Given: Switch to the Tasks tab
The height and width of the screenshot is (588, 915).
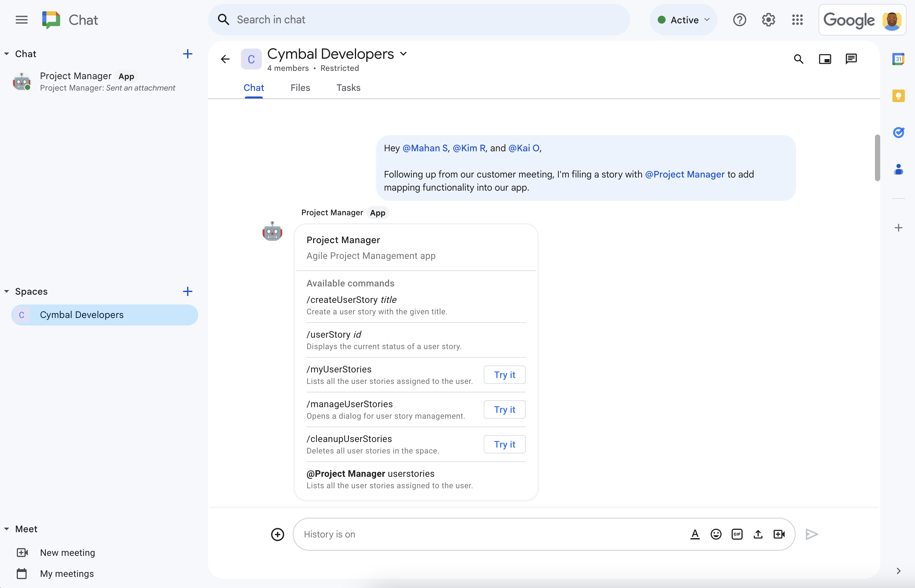Looking at the screenshot, I should (x=348, y=87).
